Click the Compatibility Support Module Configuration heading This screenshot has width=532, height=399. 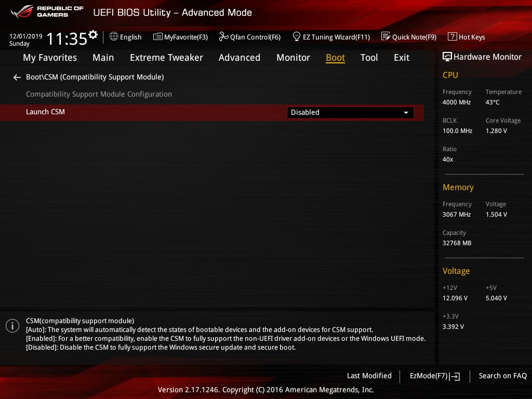tap(99, 94)
